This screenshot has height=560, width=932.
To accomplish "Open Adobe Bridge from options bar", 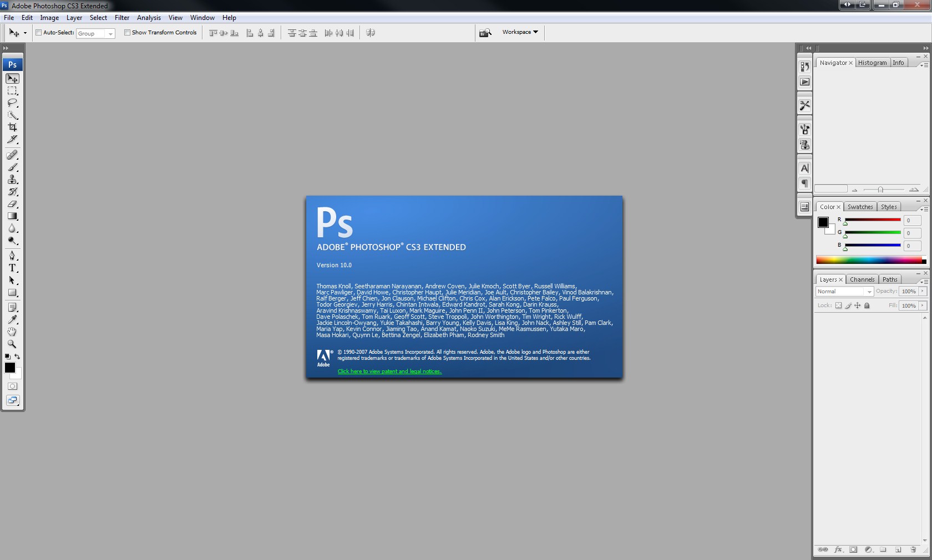I will (x=485, y=33).
